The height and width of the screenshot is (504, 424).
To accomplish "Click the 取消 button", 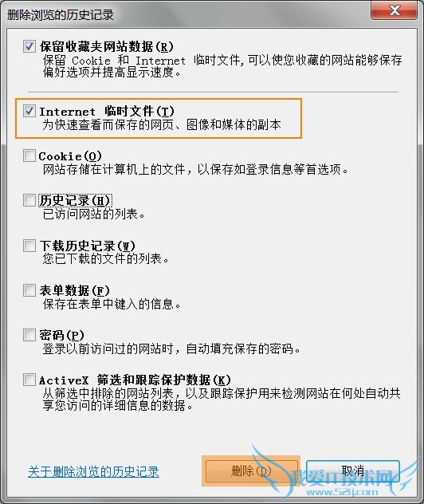I will pyautogui.click(x=353, y=471).
